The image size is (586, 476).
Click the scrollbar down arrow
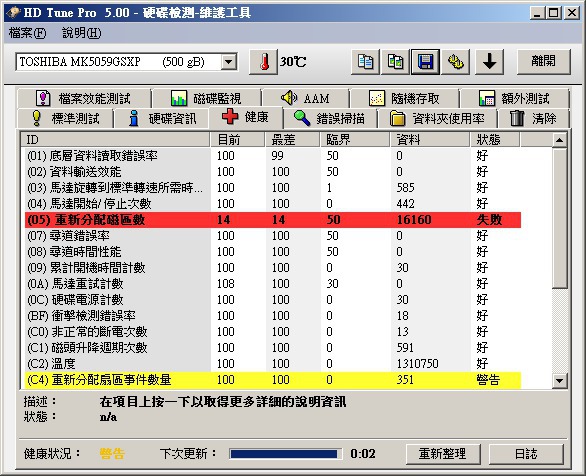coord(559,380)
